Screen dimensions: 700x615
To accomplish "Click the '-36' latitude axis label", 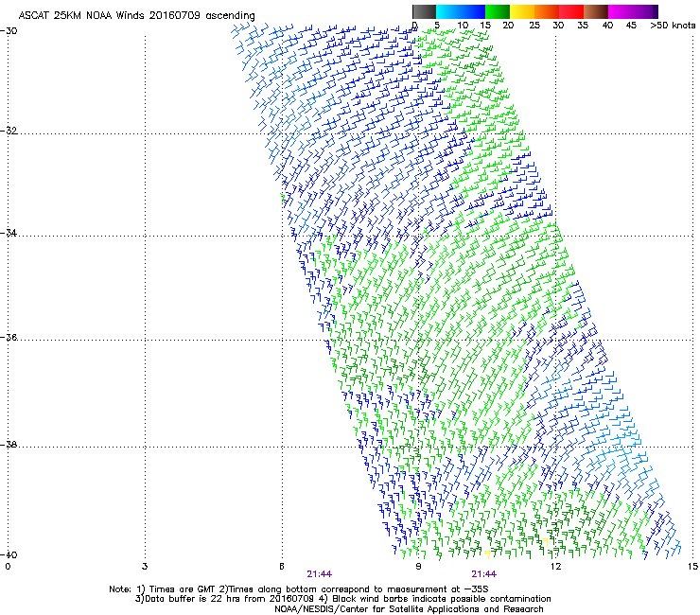I will click(x=9, y=337).
